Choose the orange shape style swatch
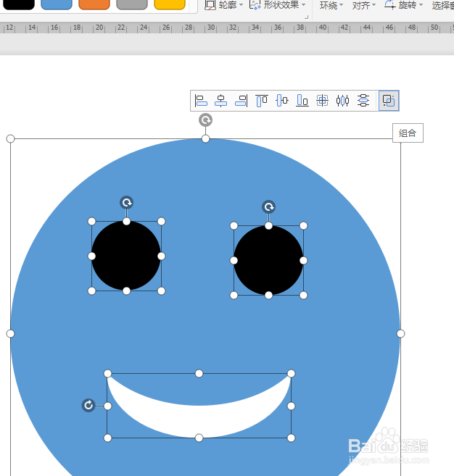The image size is (454, 476). pos(94,4)
